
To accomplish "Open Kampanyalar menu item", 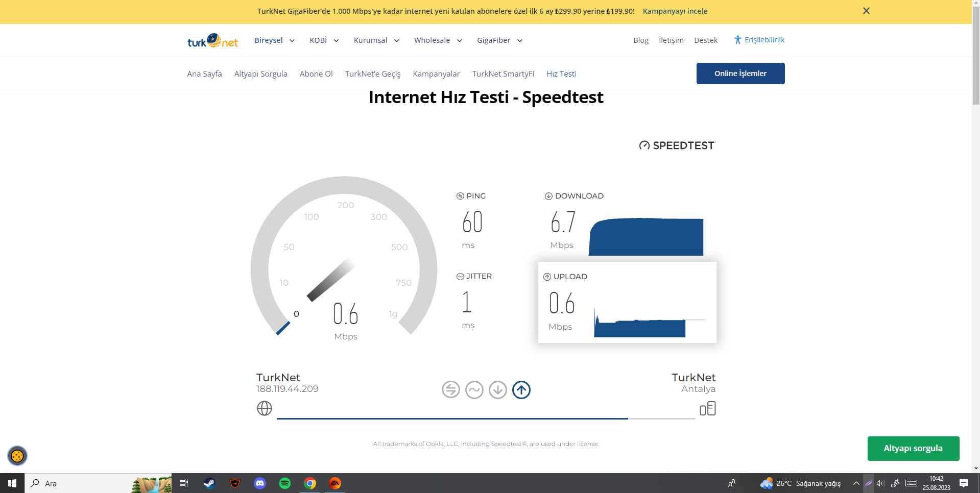I will [436, 73].
